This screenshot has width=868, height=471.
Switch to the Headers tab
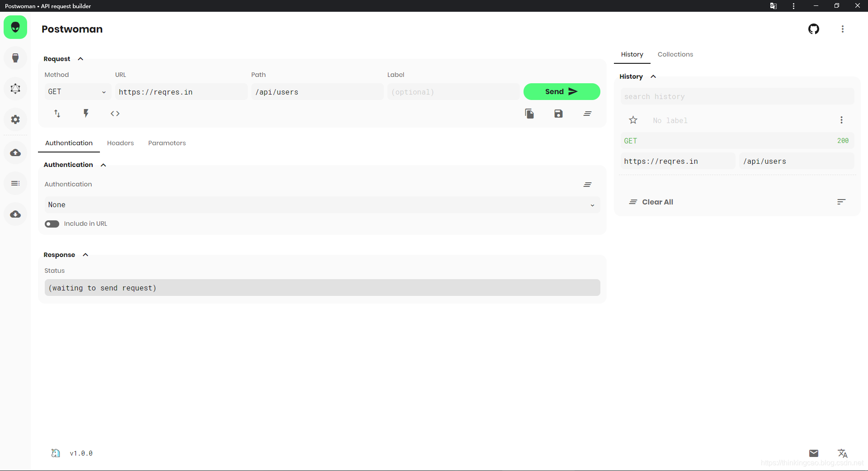(120, 143)
